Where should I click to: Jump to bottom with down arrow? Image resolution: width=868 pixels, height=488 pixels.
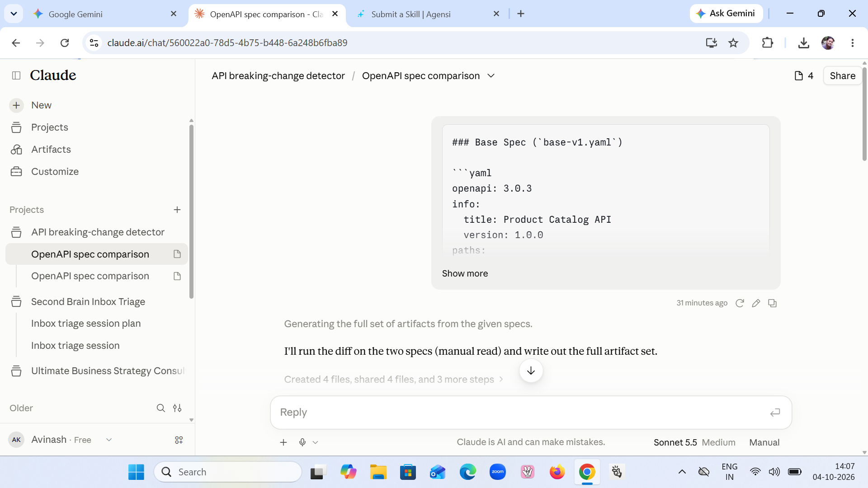tap(531, 371)
